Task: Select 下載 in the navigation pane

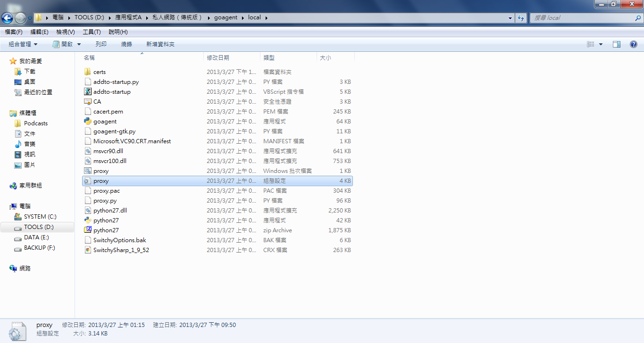Action: (x=30, y=72)
